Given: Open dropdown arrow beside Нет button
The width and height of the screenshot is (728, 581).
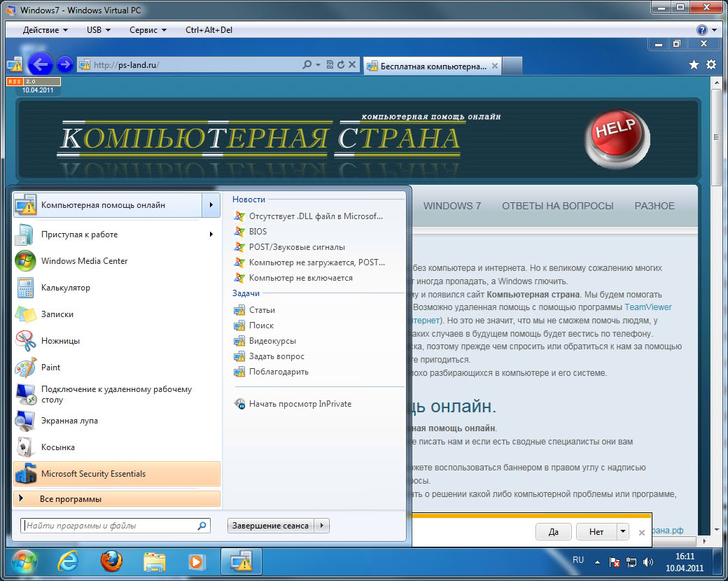Looking at the screenshot, I should pyautogui.click(x=622, y=531).
